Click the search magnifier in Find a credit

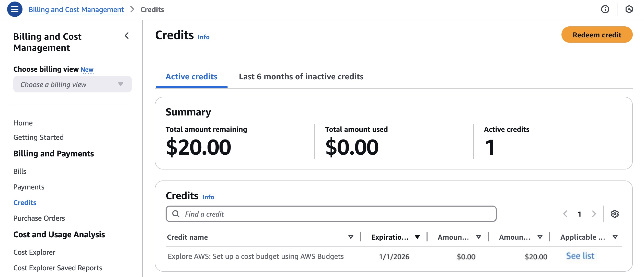pos(176,214)
